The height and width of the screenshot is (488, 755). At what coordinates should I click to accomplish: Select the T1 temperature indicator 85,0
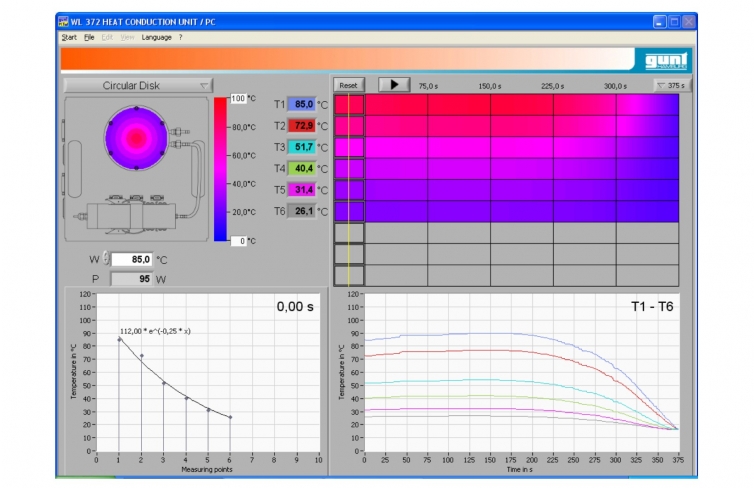(x=301, y=104)
